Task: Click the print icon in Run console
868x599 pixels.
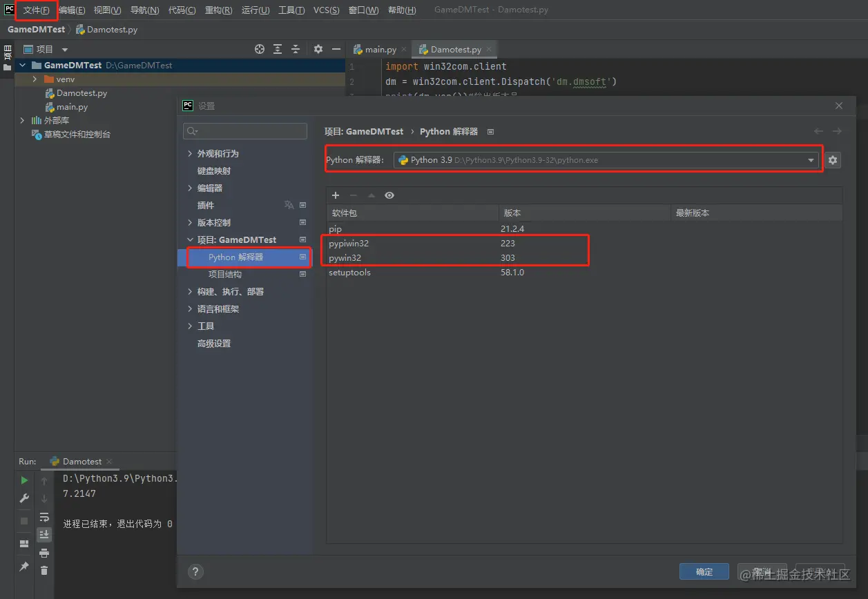Action: (x=44, y=553)
